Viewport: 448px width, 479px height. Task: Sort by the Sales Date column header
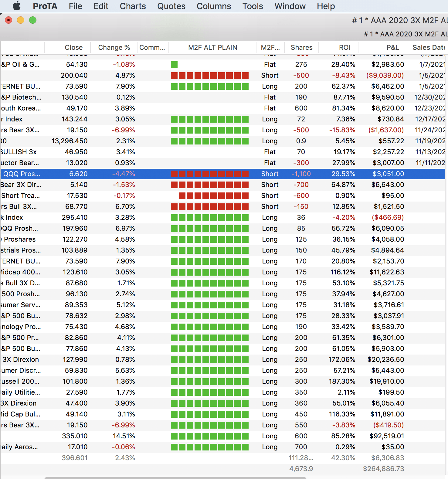(428, 48)
